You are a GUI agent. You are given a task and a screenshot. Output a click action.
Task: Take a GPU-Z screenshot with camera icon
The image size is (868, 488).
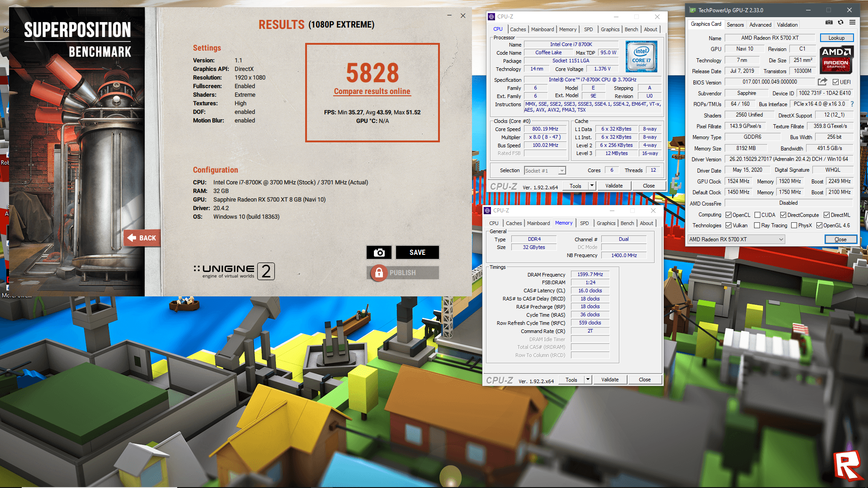coord(829,22)
